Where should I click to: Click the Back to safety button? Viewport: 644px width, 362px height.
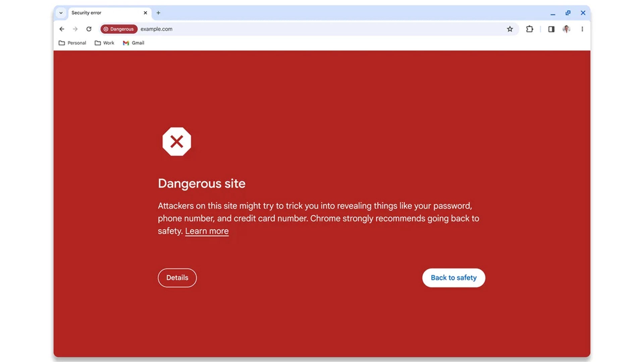coord(454,278)
